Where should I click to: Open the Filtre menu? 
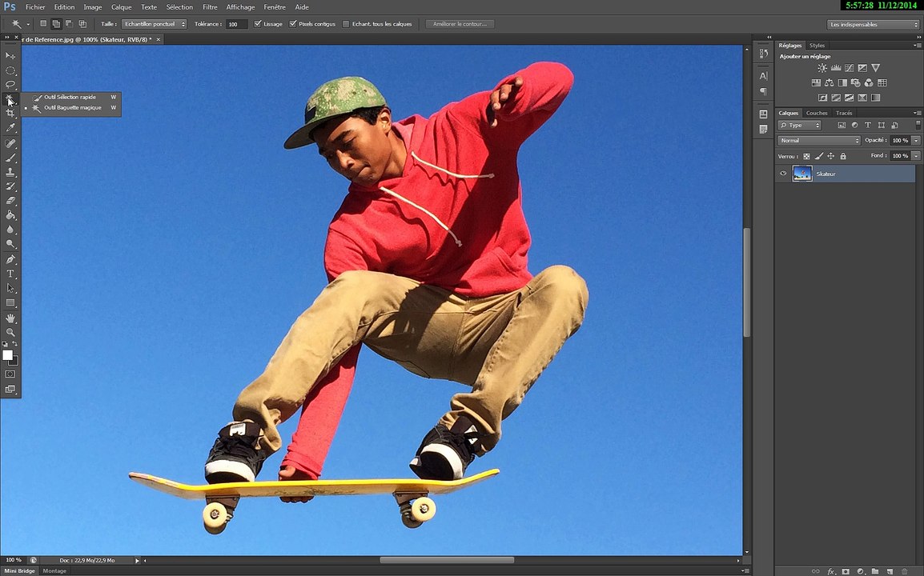tap(210, 7)
